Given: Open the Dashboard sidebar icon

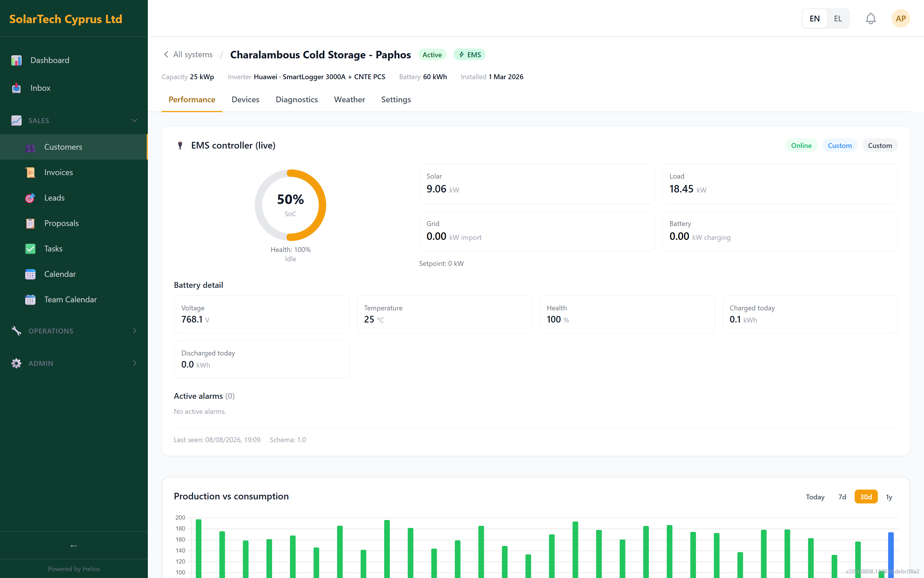Looking at the screenshot, I should [16, 60].
